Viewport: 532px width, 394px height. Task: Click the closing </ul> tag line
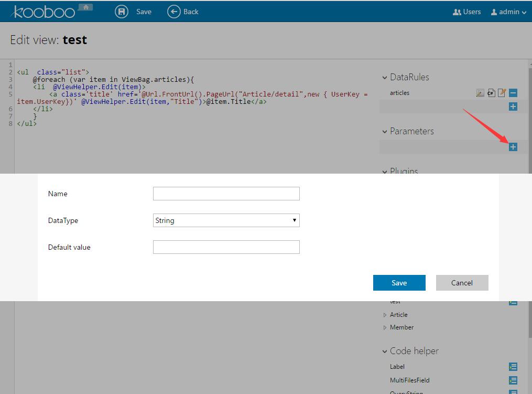(27, 124)
